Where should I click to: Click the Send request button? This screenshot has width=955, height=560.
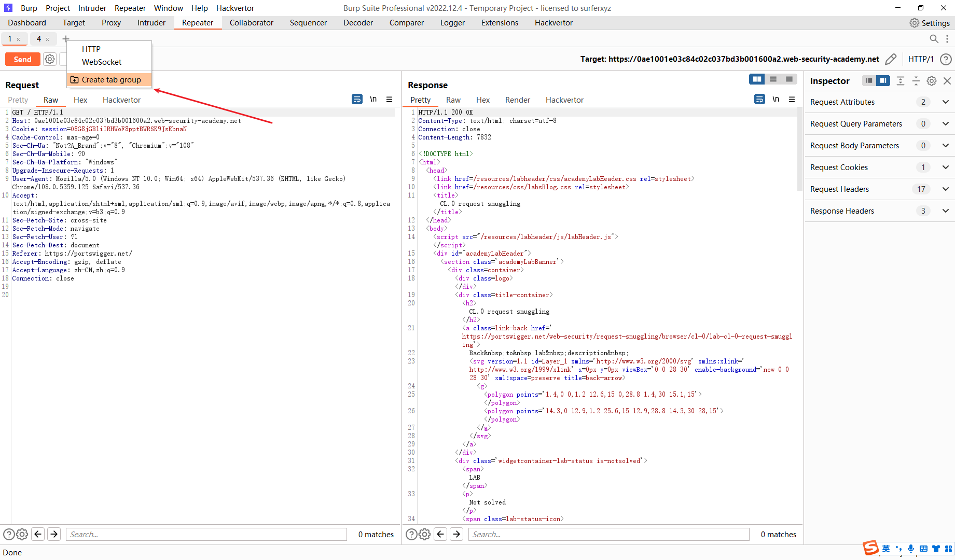(x=22, y=60)
